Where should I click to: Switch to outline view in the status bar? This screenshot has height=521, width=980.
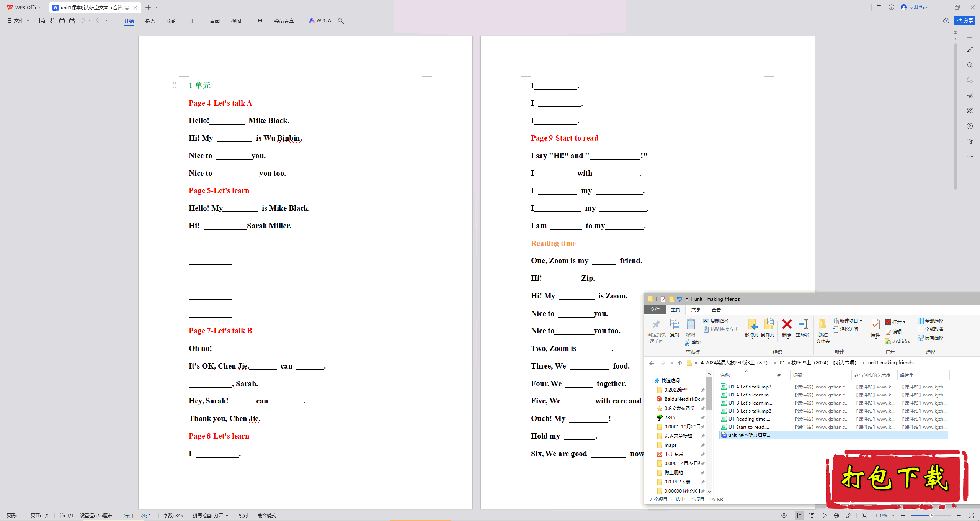point(812,516)
